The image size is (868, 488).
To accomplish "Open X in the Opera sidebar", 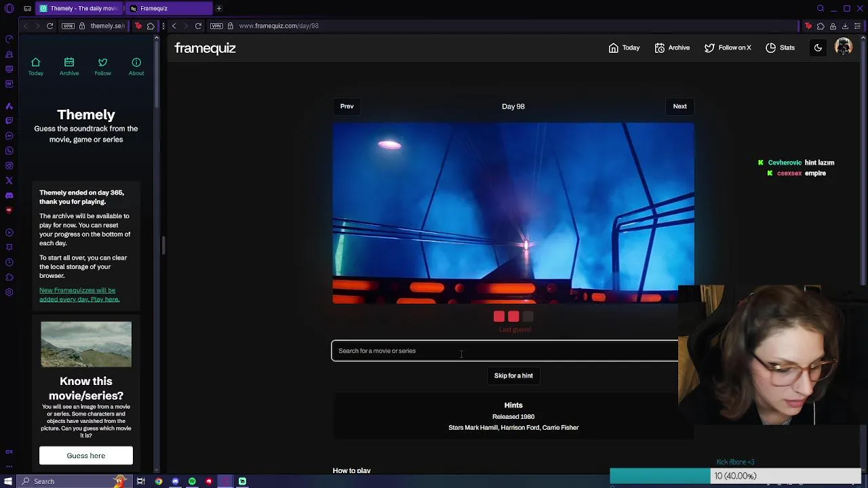I will coord(9,180).
